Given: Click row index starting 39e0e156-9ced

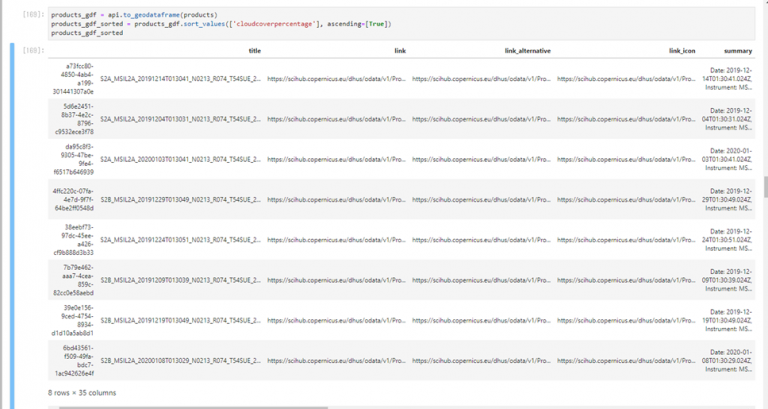Looking at the screenshot, I should 73,320.
